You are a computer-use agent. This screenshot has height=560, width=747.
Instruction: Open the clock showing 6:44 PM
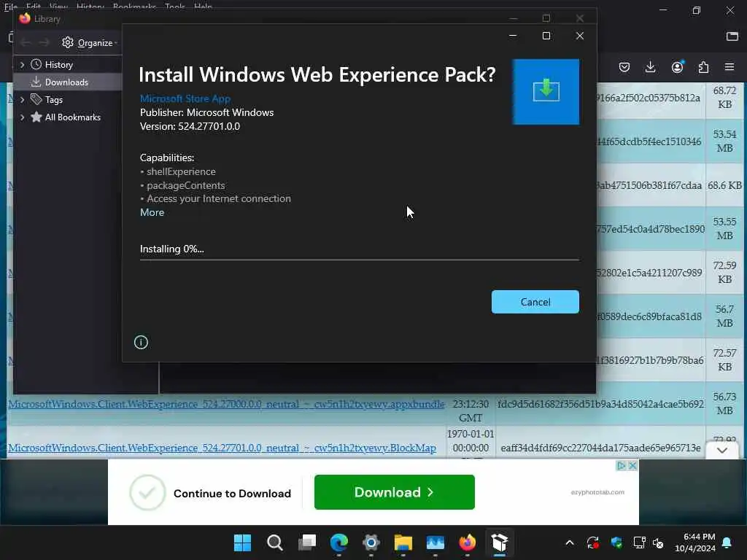pos(695,542)
